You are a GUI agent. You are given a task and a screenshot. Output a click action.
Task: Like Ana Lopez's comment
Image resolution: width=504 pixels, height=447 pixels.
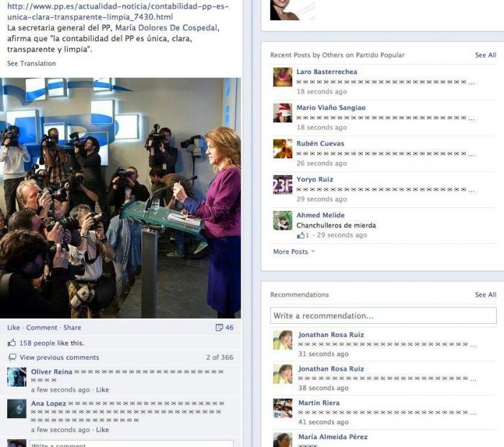tap(102, 430)
